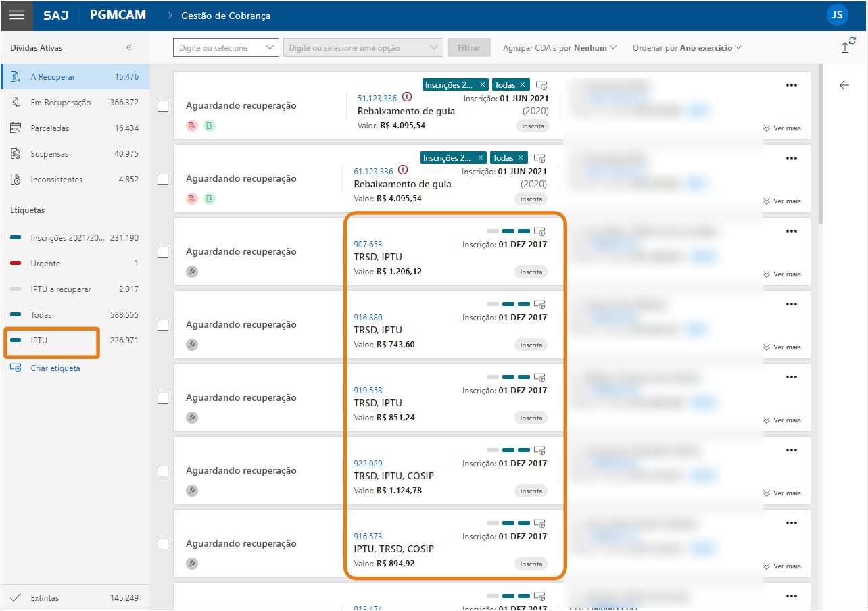This screenshot has height=611, width=868.
Task: Add a tag to debt 919.558
Action: coord(539,377)
